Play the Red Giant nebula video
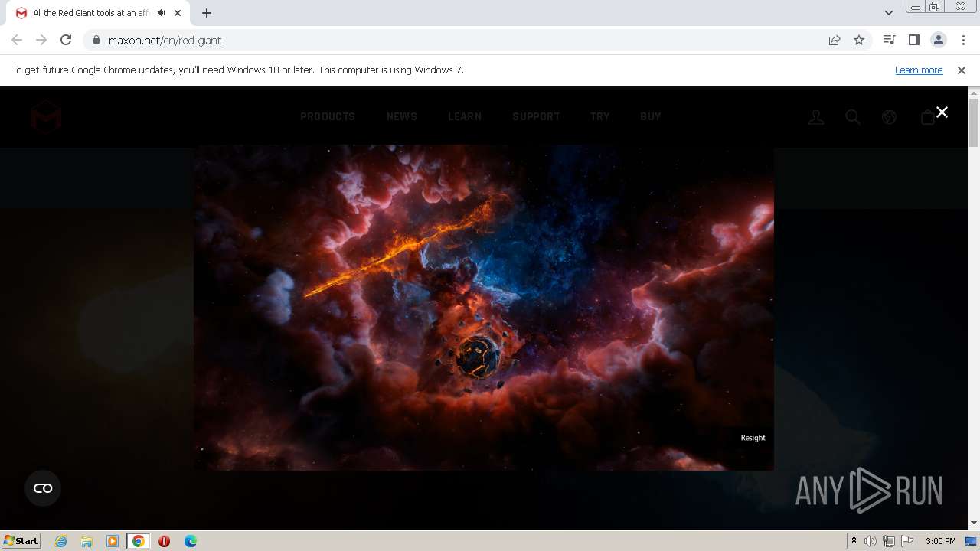The width and height of the screenshot is (980, 551). coord(484,308)
